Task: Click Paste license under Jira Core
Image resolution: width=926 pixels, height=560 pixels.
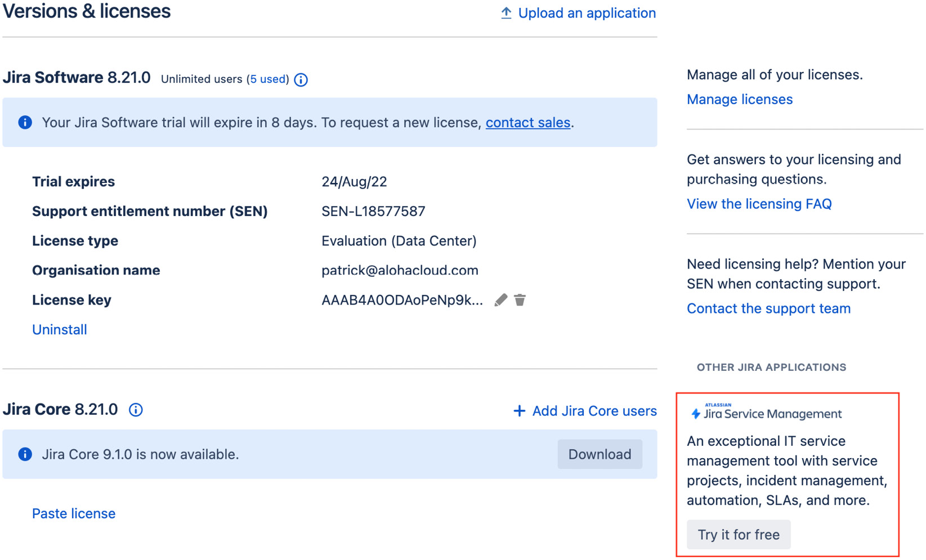Action: coord(73,513)
